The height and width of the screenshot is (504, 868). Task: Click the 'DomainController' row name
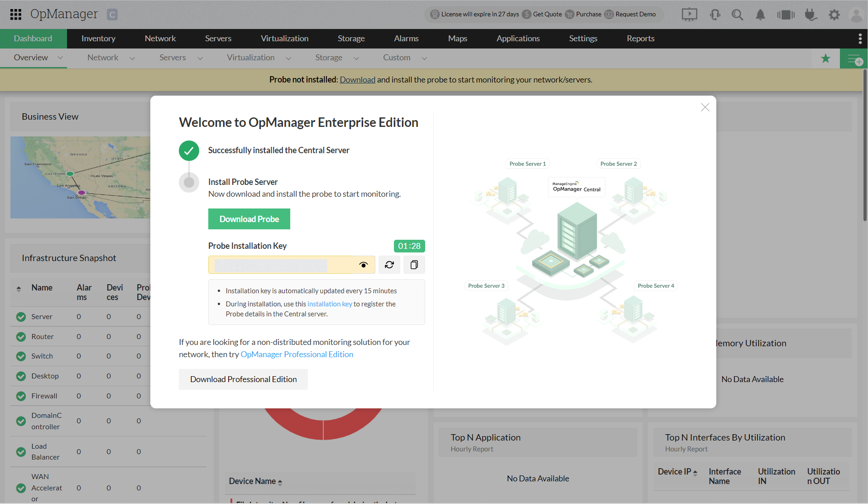coord(47,421)
